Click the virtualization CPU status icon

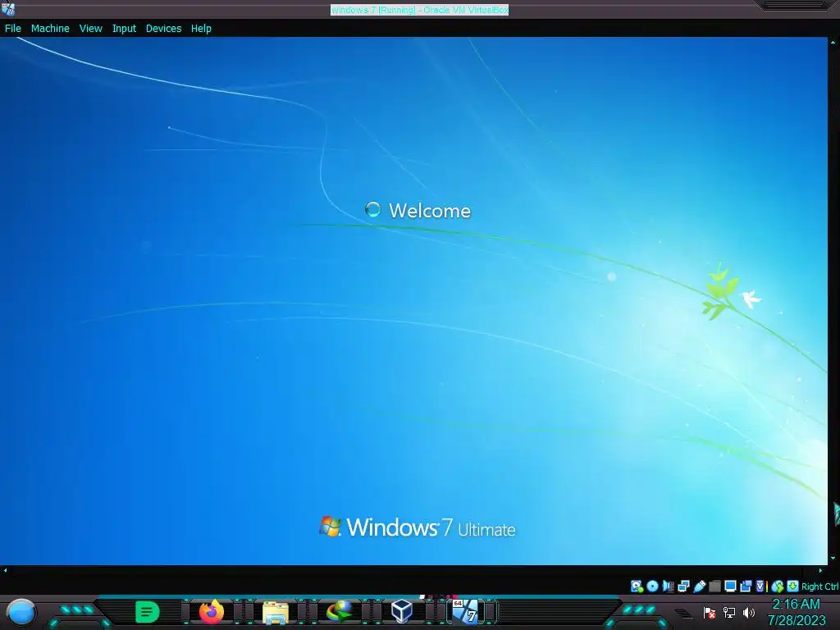tap(760, 586)
